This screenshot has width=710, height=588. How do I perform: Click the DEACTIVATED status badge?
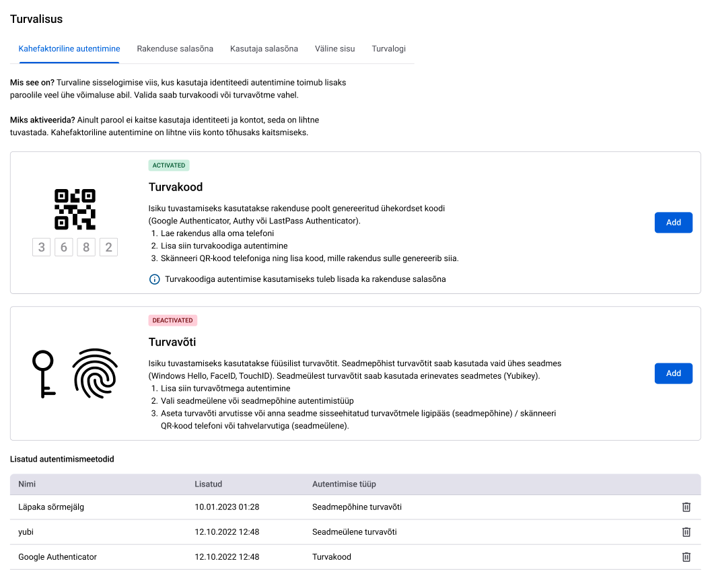(x=172, y=320)
